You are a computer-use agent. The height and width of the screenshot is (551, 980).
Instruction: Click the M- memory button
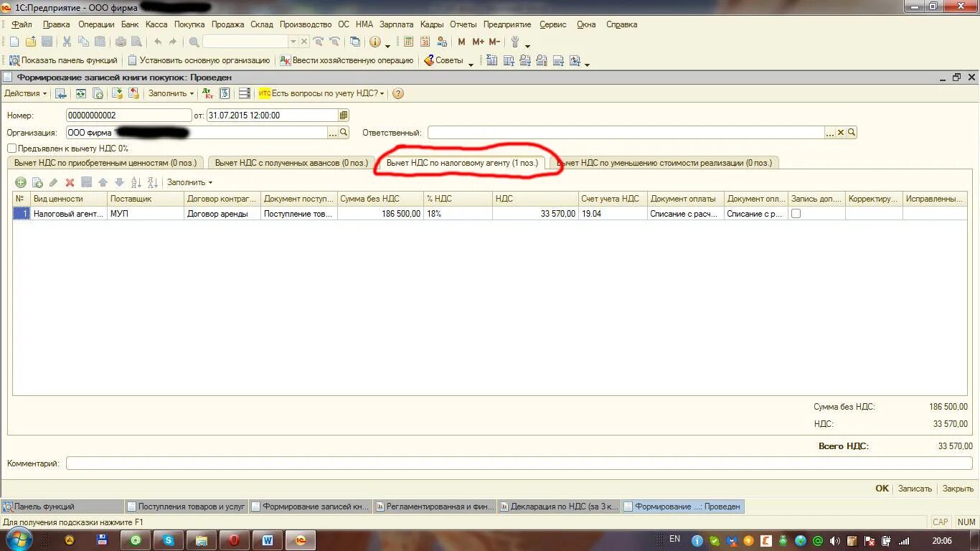pos(494,42)
